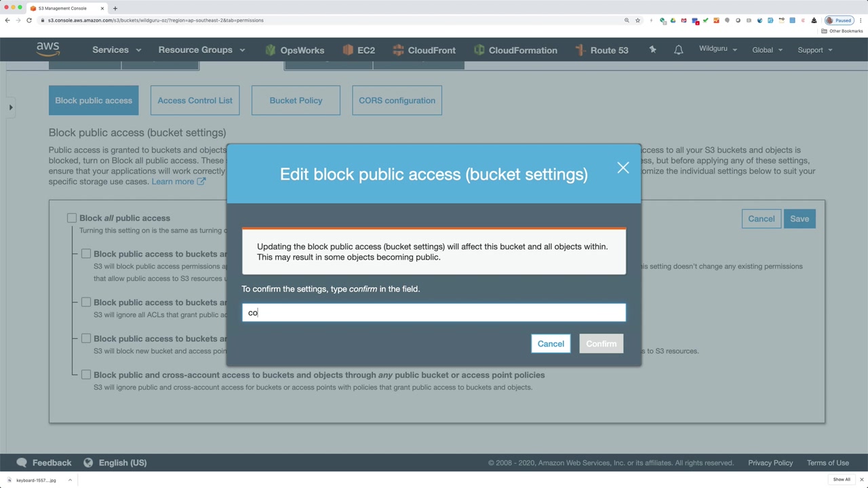
Task: Open Route 53 service shortcut icon
Action: [x=580, y=50]
